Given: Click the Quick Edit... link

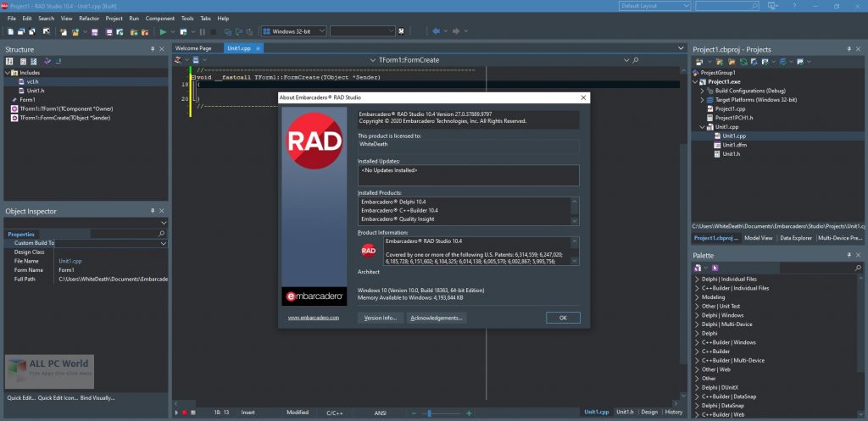Looking at the screenshot, I should click(21, 398).
